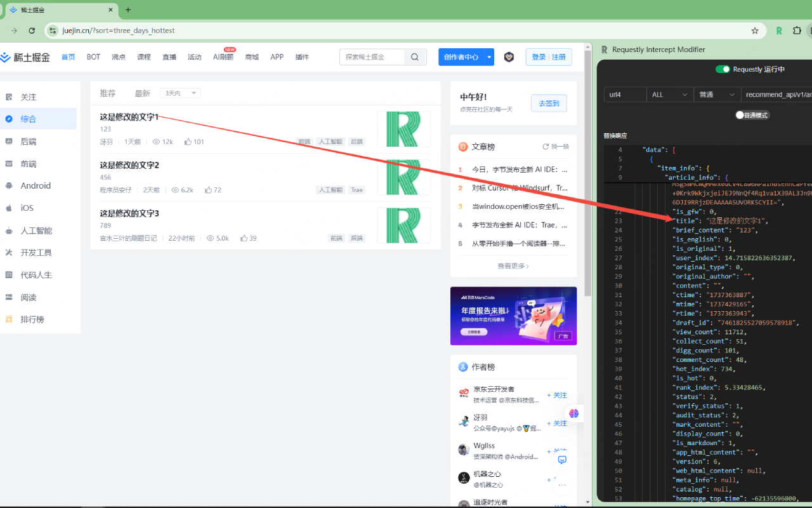812x508 pixels.
Task: Click the like icon showing 39
Action: tap(244, 238)
